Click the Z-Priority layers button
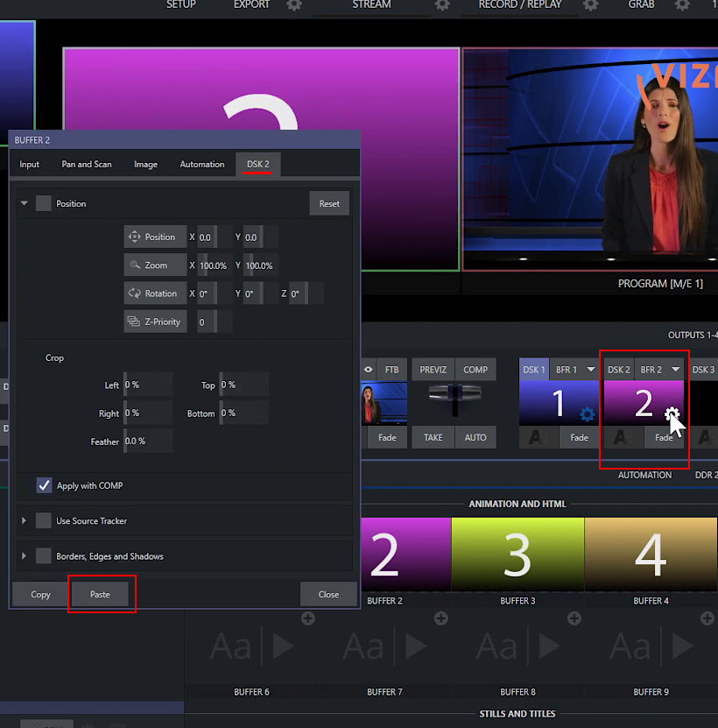 [155, 322]
